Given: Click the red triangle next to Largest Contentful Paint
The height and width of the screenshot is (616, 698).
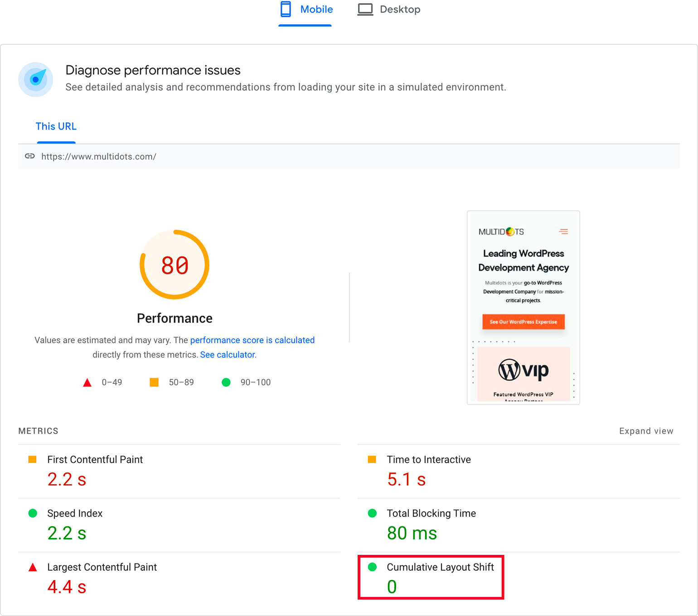Looking at the screenshot, I should click(x=33, y=568).
